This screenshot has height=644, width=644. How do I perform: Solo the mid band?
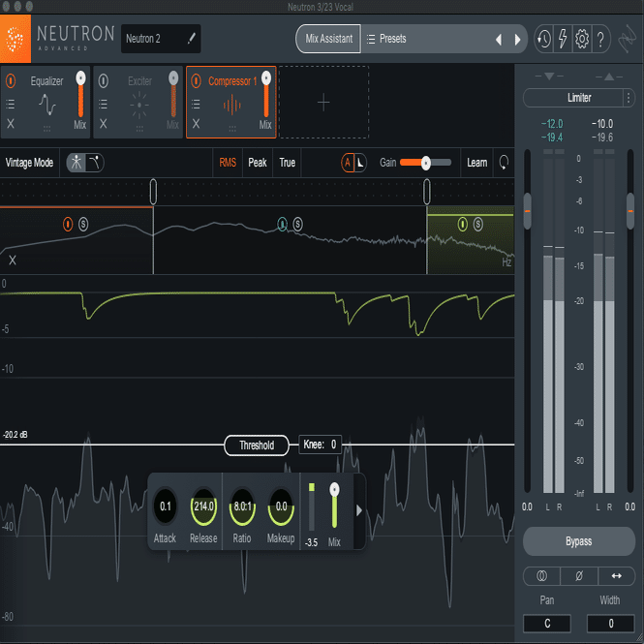point(297,225)
